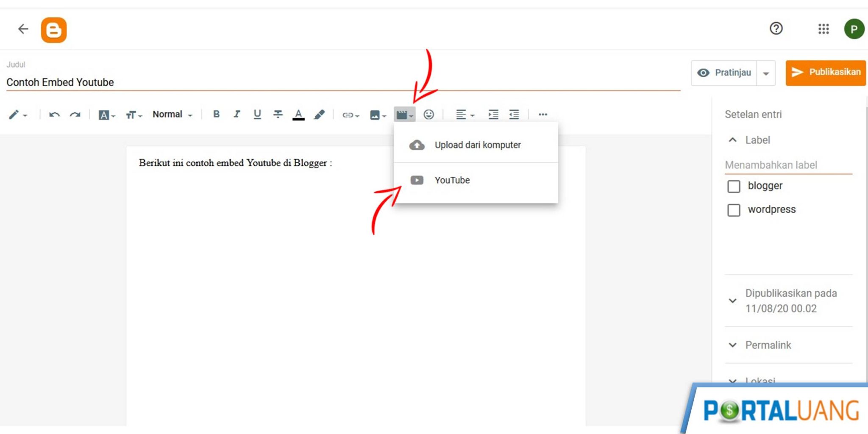The width and height of the screenshot is (868, 434).
Task: Open the Google apps grid
Action: 823,29
